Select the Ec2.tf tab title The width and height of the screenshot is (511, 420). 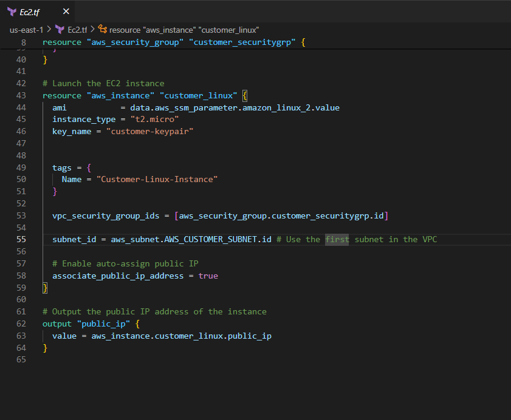[x=30, y=12]
